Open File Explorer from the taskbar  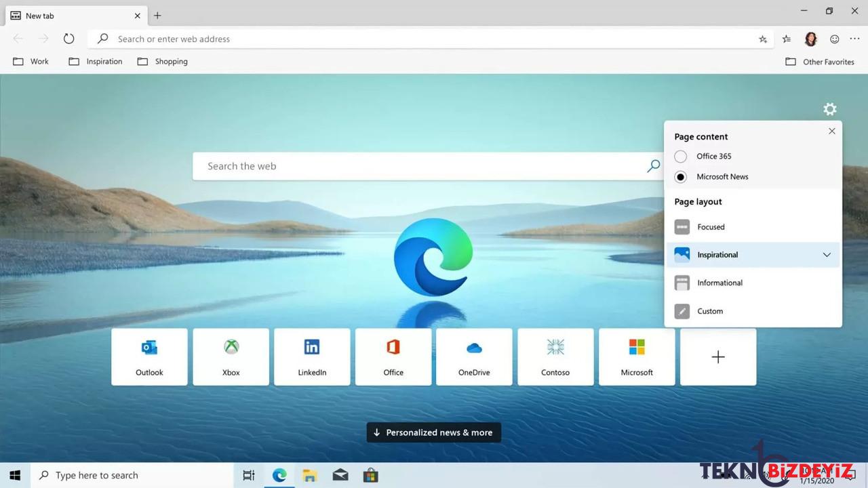[x=310, y=475]
